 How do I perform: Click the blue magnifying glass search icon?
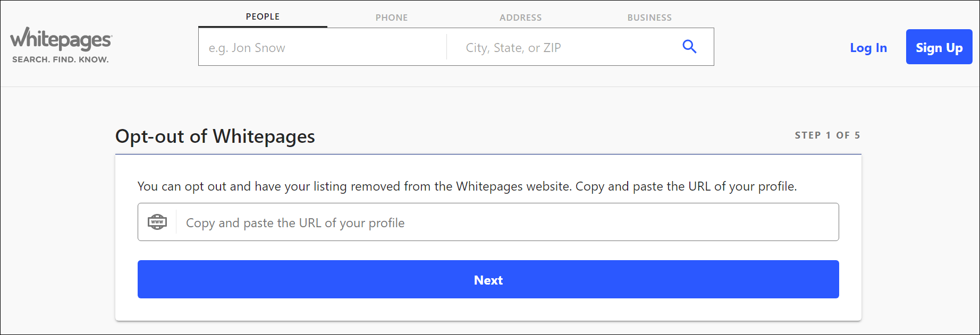click(x=689, y=47)
